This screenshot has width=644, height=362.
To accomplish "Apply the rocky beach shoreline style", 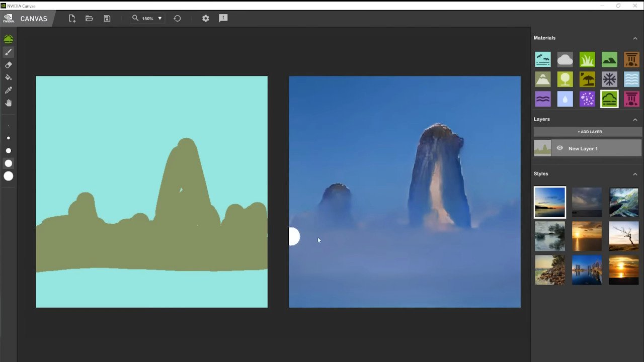I will tap(550, 270).
